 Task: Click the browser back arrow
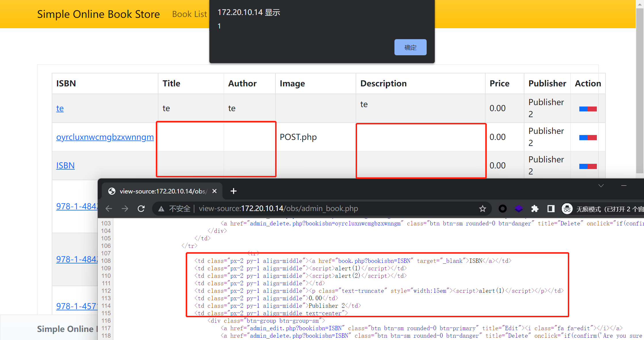click(109, 208)
